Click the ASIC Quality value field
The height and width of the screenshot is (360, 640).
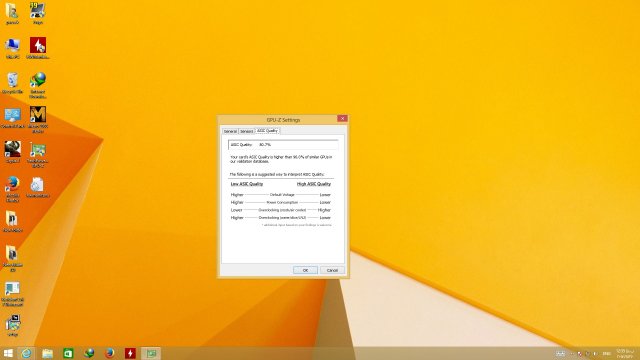pyautogui.click(x=283, y=144)
